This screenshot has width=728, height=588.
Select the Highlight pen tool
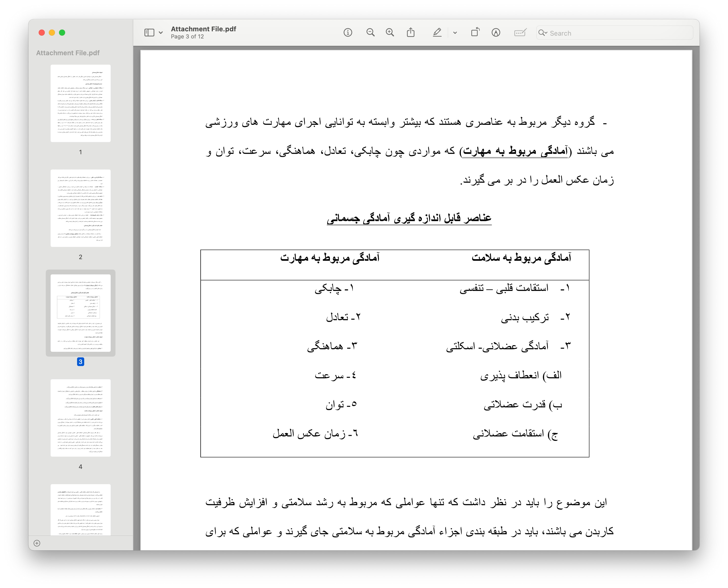tap(437, 33)
